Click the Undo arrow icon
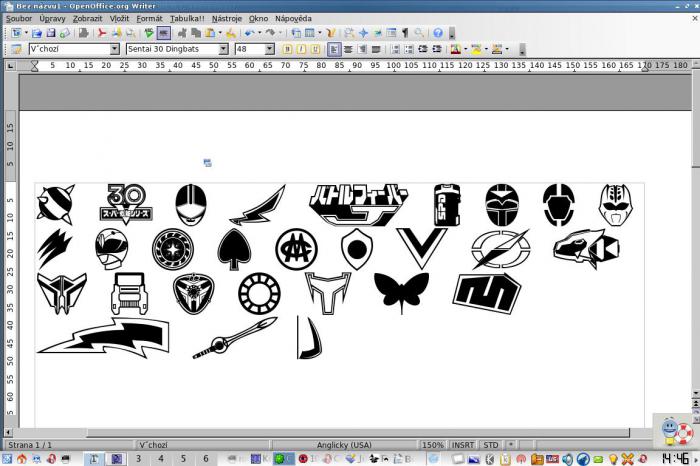 pos(250,33)
